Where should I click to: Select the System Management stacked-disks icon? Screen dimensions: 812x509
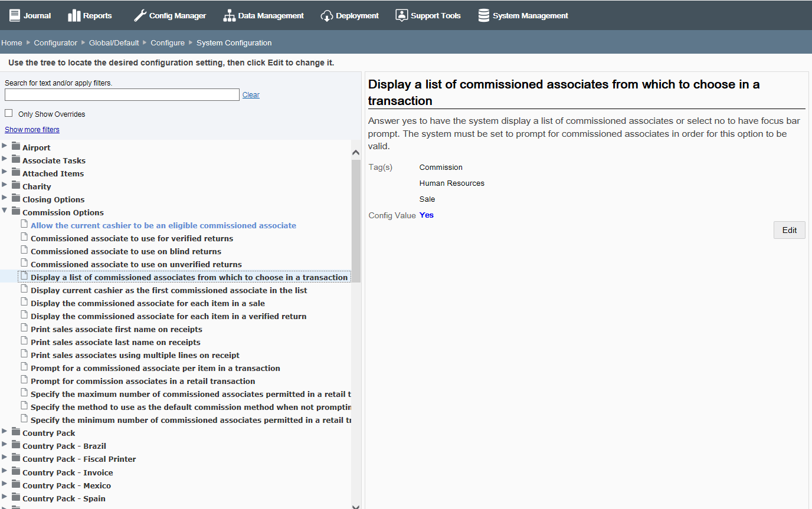485,15
